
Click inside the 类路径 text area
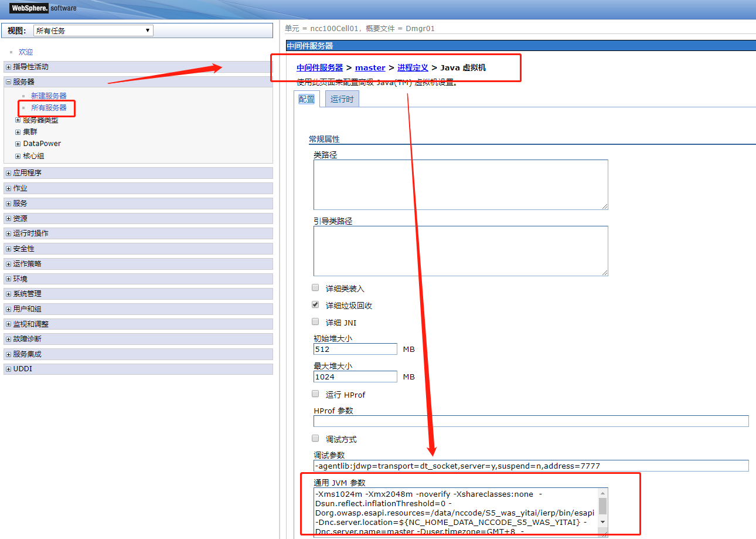point(461,185)
